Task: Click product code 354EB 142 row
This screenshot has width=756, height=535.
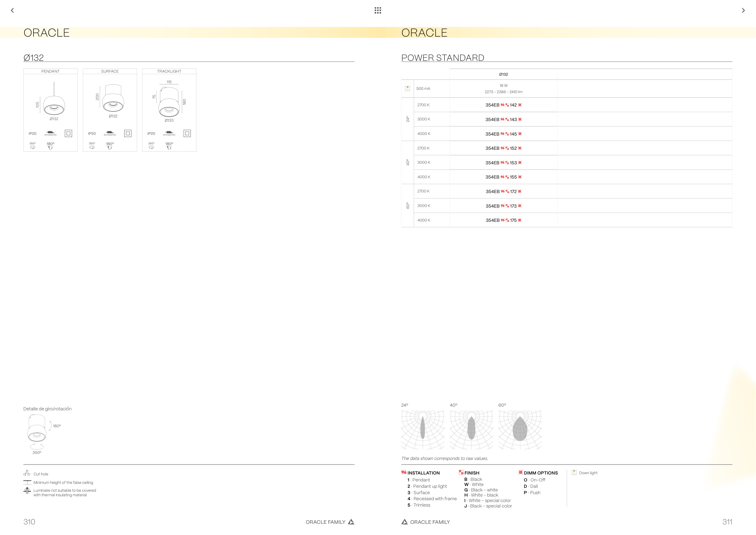Action: tap(503, 105)
